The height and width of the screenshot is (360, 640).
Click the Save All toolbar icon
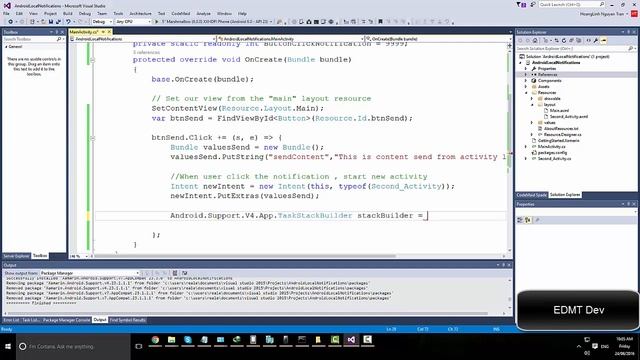(x=58, y=22)
